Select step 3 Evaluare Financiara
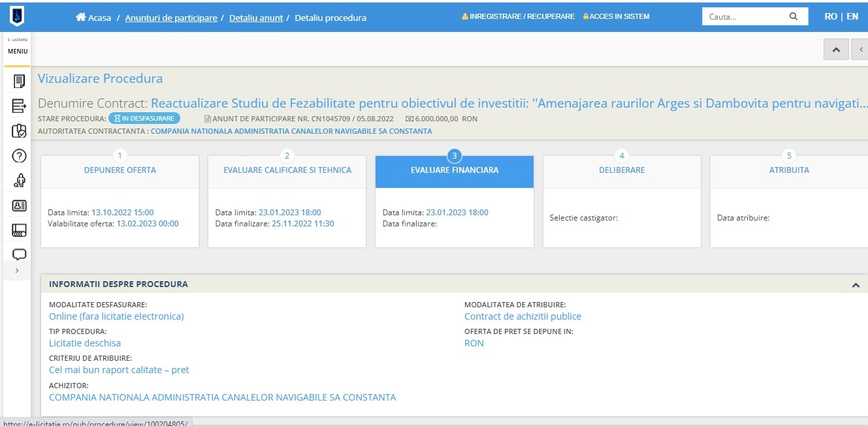The image size is (868, 426). 455,171
